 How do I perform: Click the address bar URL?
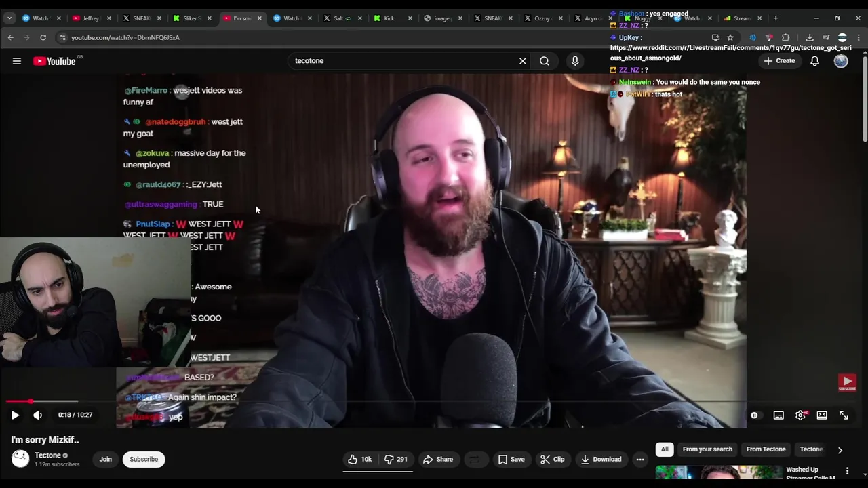coord(125,37)
